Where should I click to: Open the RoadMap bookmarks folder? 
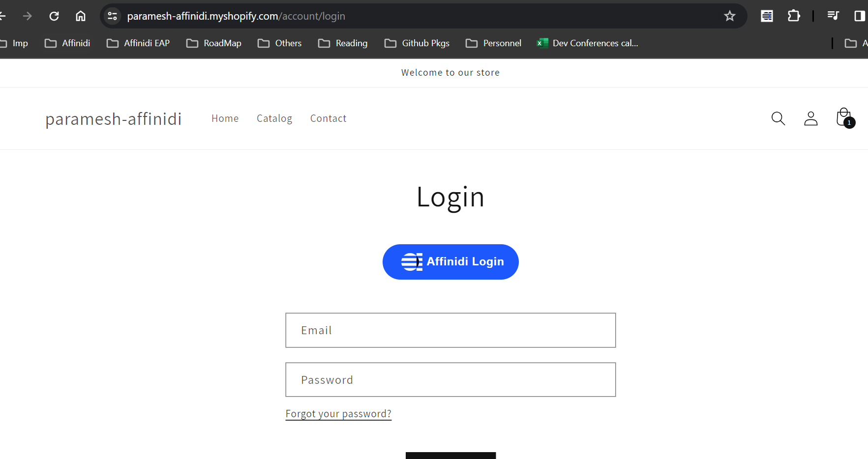coord(214,43)
